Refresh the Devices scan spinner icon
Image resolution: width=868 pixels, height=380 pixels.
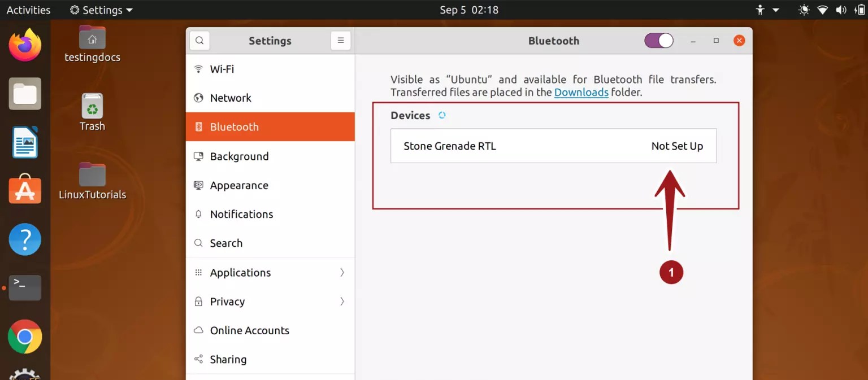coord(441,115)
